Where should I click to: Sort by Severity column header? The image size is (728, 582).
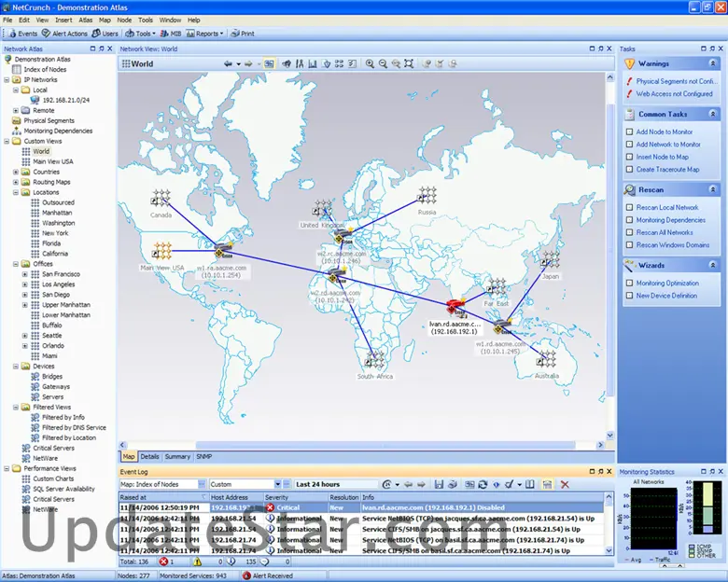[295, 497]
